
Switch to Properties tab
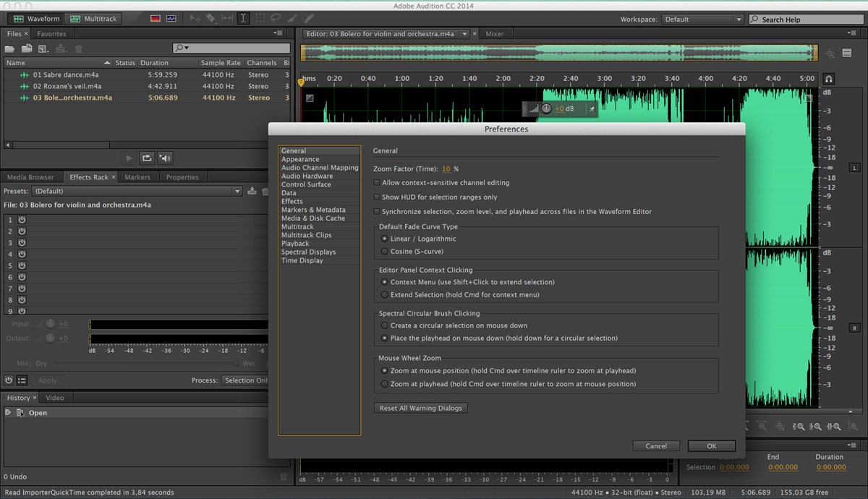[x=182, y=177]
